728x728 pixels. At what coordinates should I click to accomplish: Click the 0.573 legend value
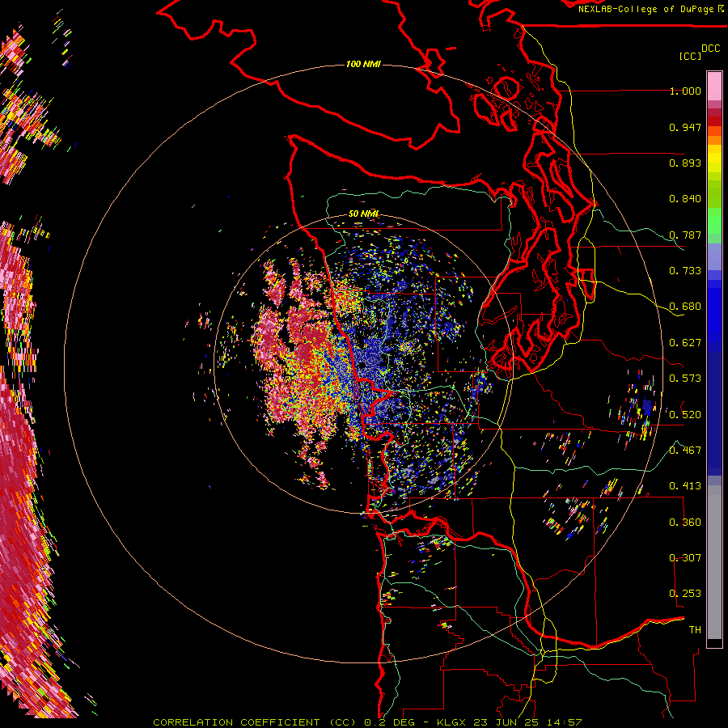(685, 379)
